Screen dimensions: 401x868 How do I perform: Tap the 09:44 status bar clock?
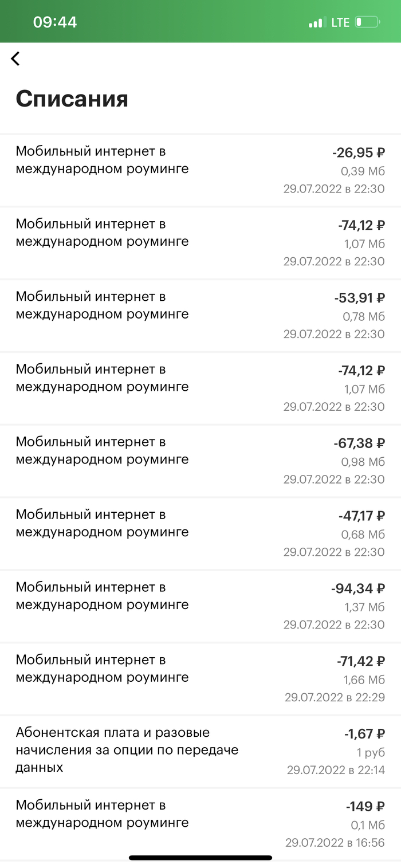pyautogui.click(x=55, y=22)
